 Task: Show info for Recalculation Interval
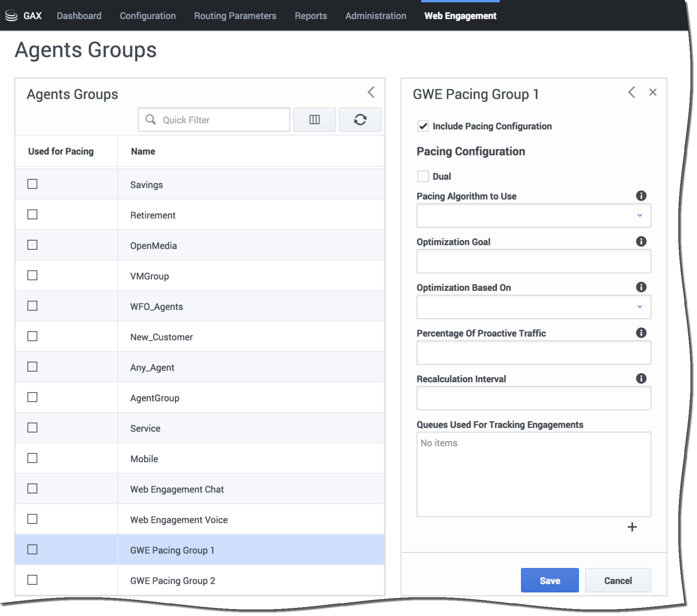(x=641, y=379)
